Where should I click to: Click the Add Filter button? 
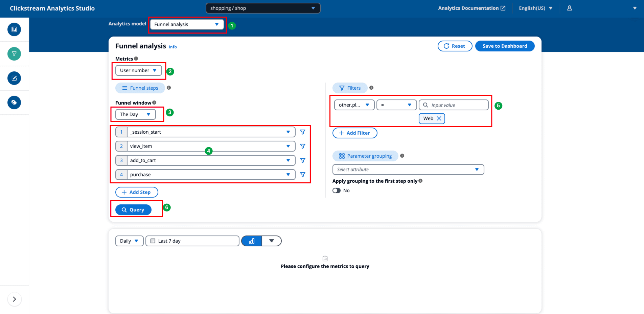(x=355, y=133)
